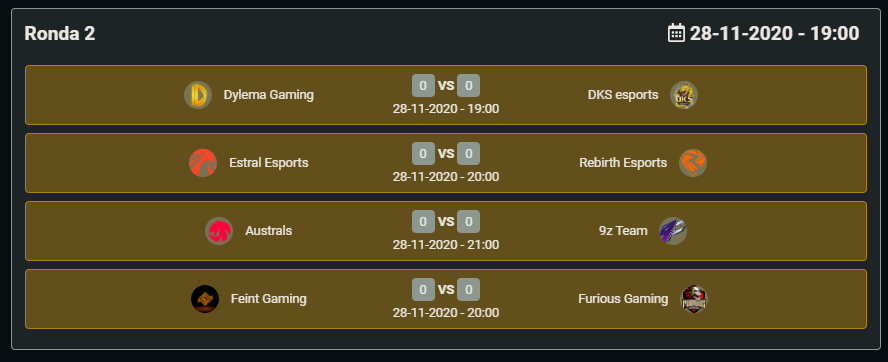This screenshot has width=888, height=362.
Task: Click Dylema Gaming's score box
Action: coord(423,86)
